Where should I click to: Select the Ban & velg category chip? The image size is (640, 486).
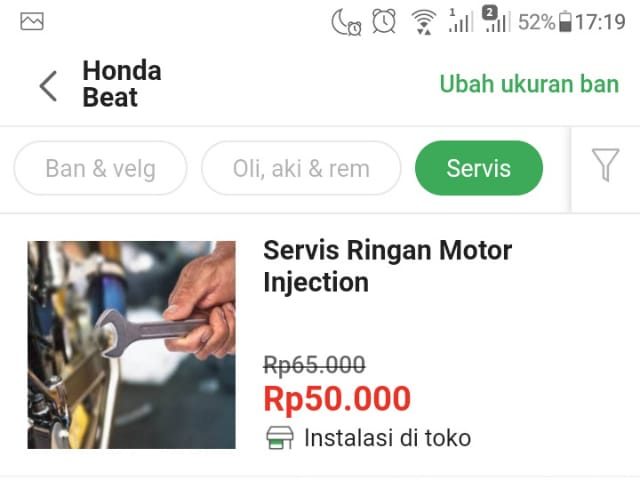click(100, 168)
